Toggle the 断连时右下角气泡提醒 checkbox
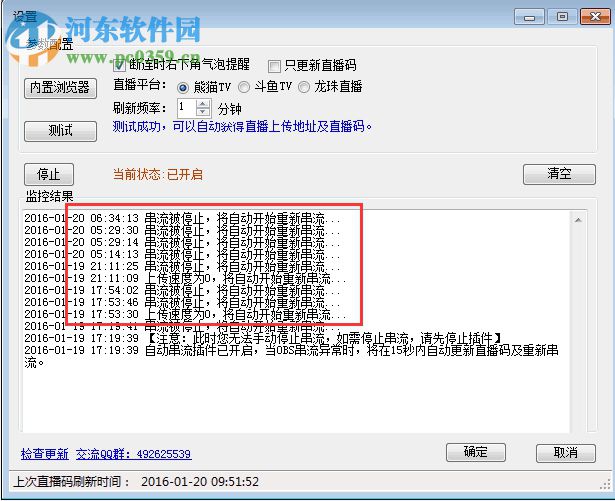This screenshot has height=501, width=615. tap(119, 65)
